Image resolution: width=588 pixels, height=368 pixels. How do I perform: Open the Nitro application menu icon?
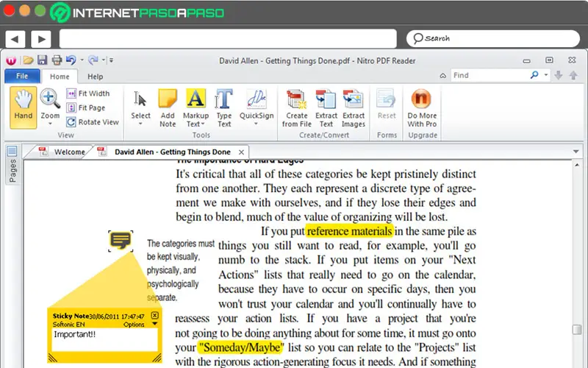(11, 60)
